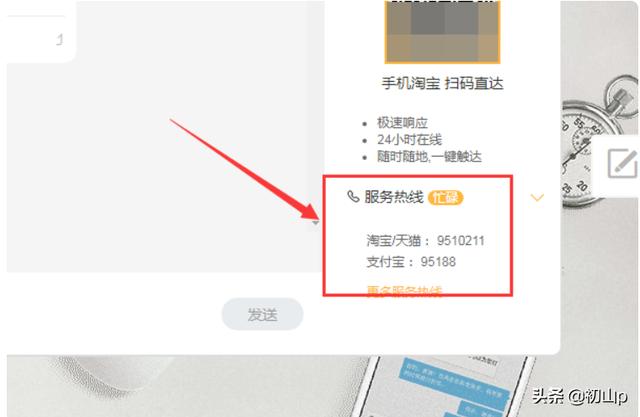640x417 pixels.
Task: Click the small gray triangle at arrow tip
Action: click(315, 223)
